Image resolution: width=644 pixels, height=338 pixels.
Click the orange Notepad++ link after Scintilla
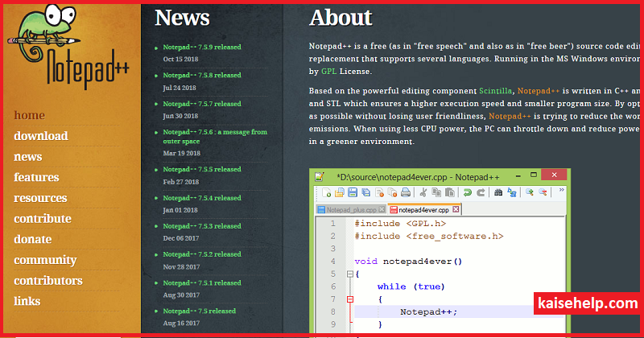click(539, 91)
